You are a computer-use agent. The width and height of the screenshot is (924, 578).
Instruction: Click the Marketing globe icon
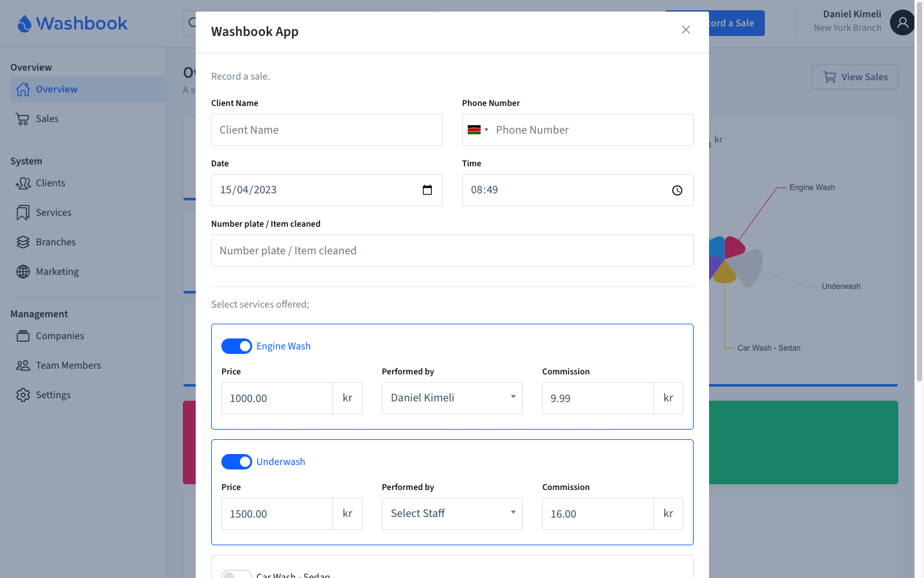click(22, 271)
